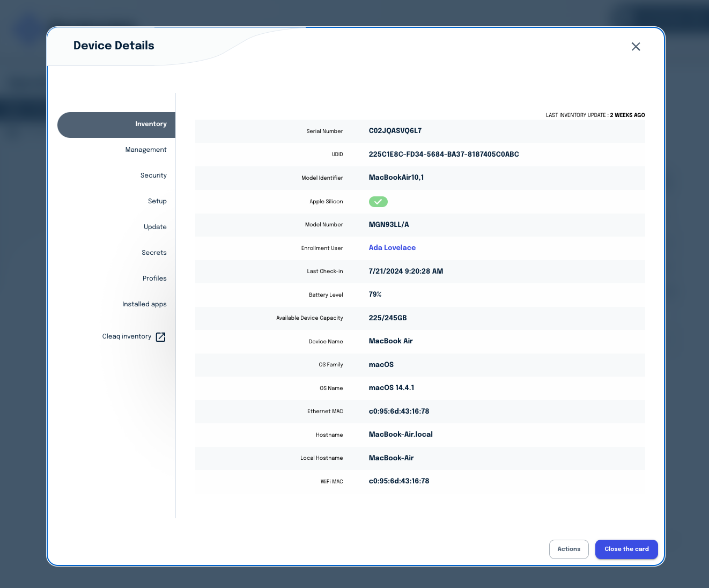Open the Installed apps tab

click(144, 304)
